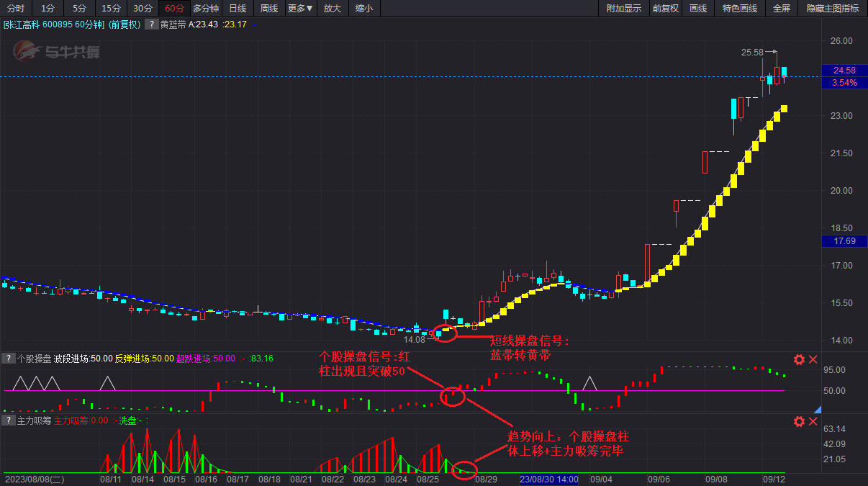Viewport: 868px width, 486px height.
Task: Close the 个股操盘 indicator panel
Action: (x=813, y=359)
